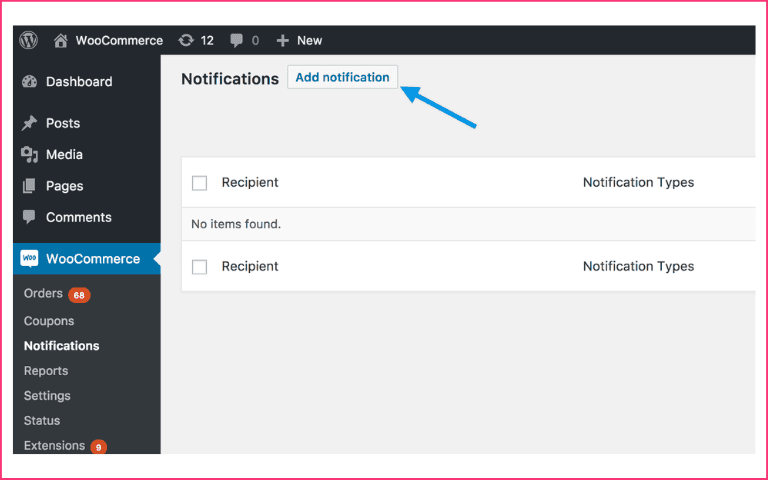Open the updates circular arrows icon

[186, 40]
